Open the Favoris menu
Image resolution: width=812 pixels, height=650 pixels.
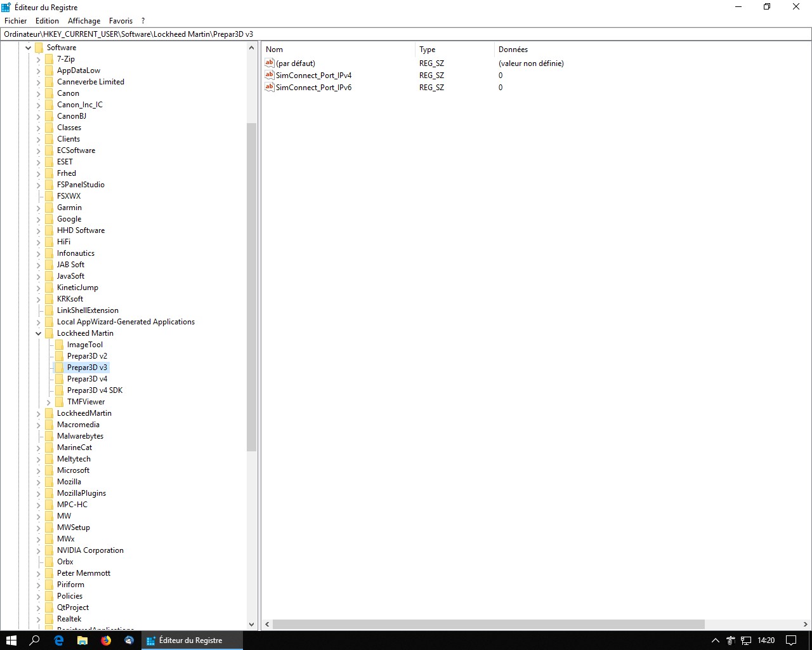tap(121, 21)
